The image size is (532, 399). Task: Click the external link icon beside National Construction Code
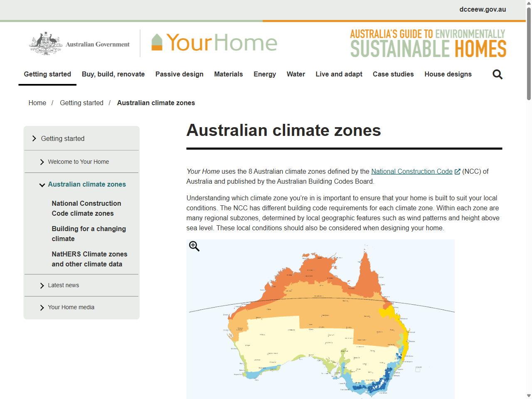[458, 171]
